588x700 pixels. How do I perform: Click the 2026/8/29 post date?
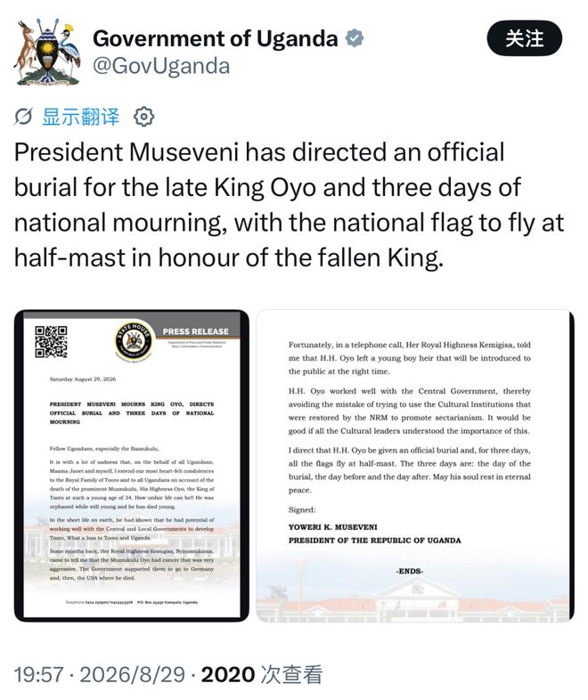(132, 674)
